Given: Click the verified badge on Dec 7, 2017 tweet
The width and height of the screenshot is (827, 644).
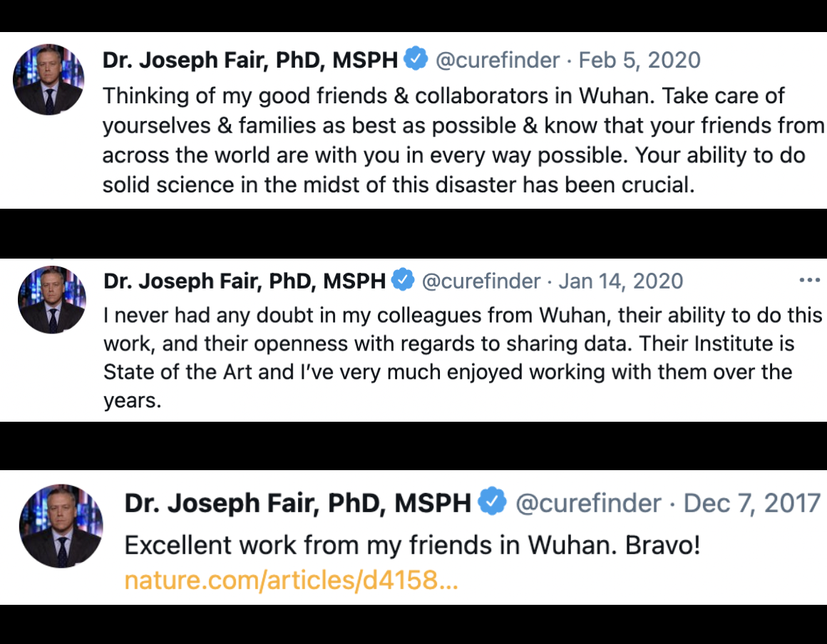Looking at the screenshot, I should (492, 503).
